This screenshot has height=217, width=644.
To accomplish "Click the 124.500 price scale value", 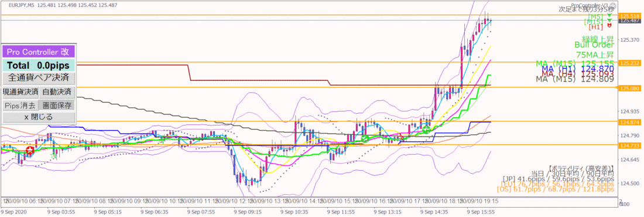I will 629,183.
